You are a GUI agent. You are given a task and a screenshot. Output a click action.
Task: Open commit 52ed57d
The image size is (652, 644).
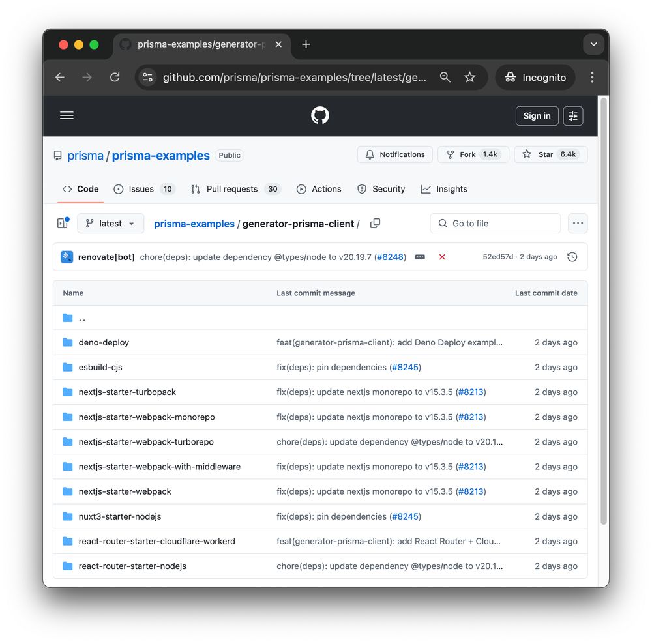(497, 257)
